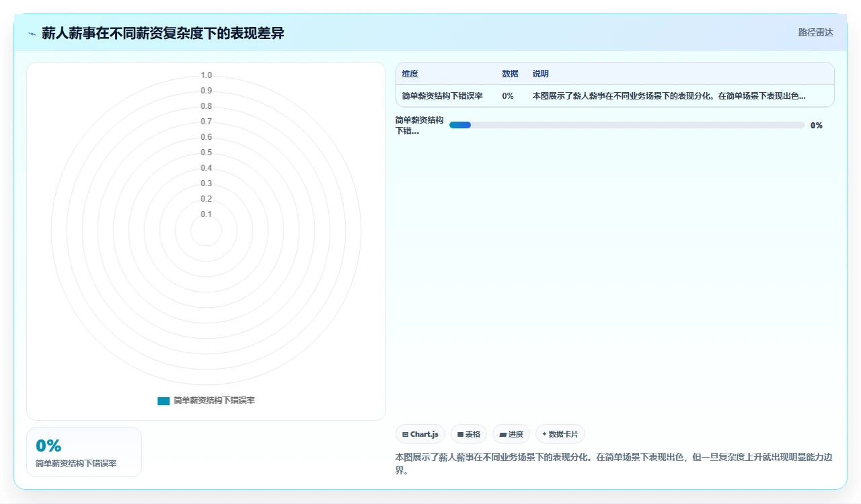Click the 0.1 radar axis label

click(x=206, y=214)
